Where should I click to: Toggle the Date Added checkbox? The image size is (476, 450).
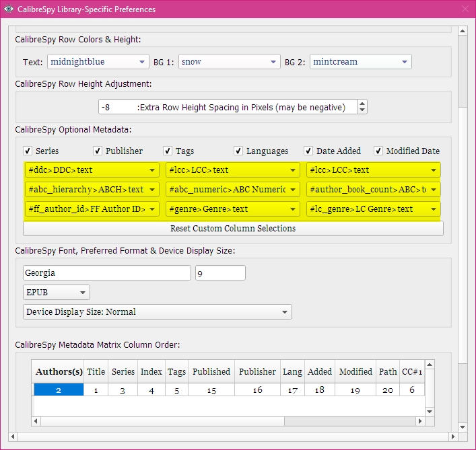tap(308, 151)
